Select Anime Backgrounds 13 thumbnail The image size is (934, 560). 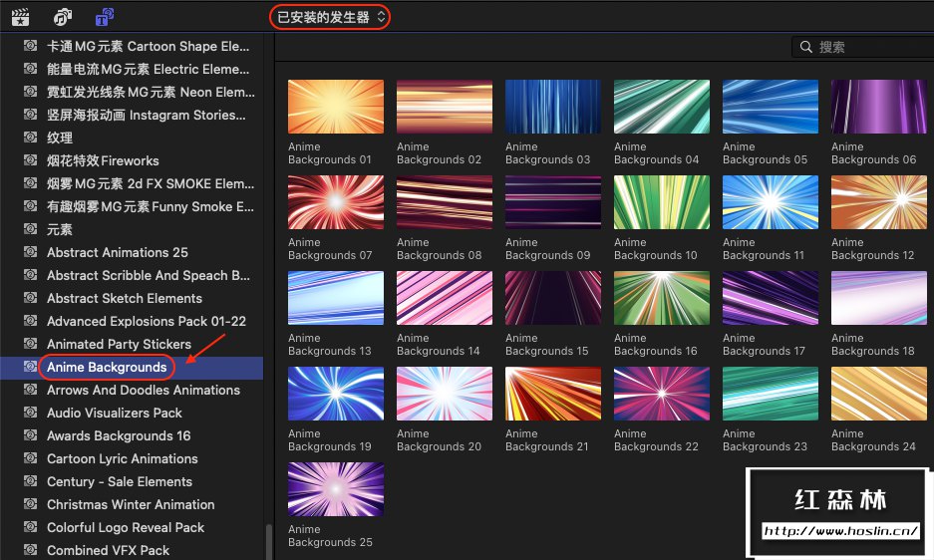pos(336,298)
